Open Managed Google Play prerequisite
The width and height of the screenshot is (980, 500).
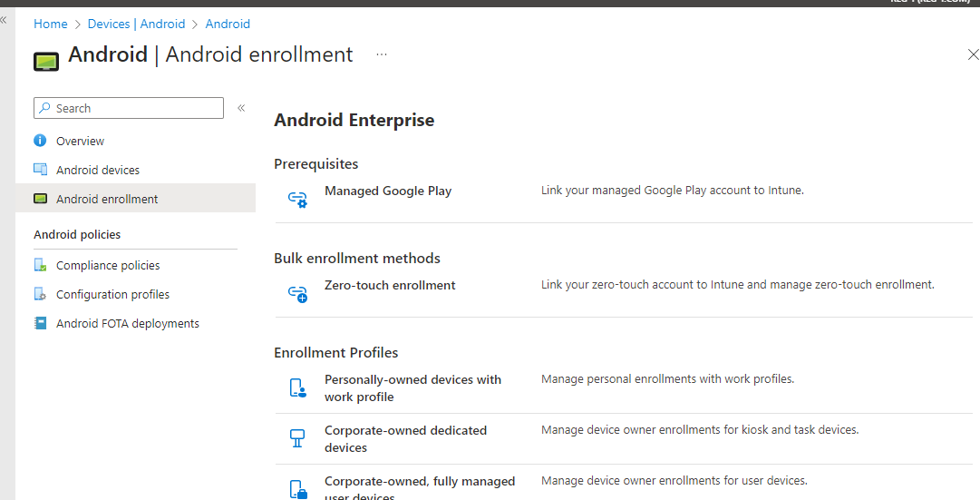click(388, 191)
